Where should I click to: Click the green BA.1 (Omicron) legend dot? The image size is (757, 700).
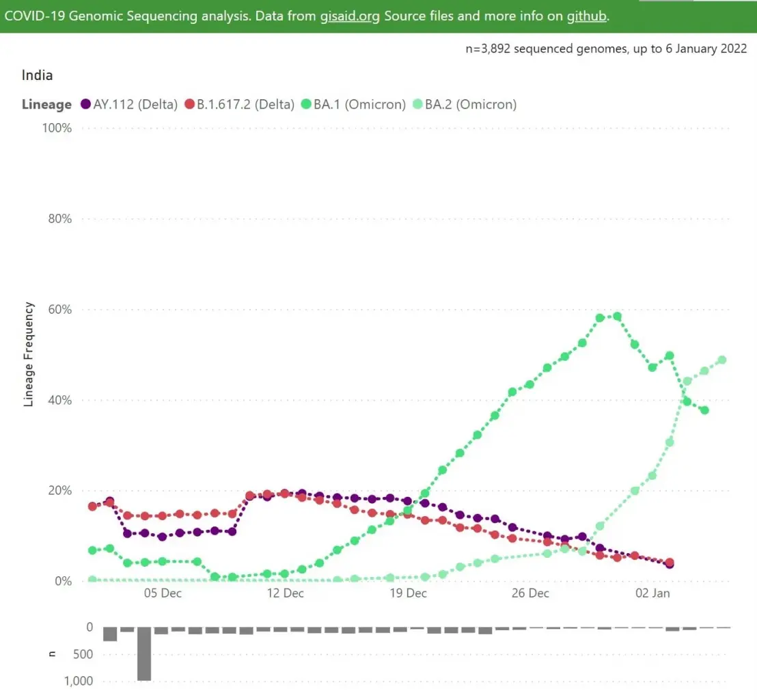305,104
